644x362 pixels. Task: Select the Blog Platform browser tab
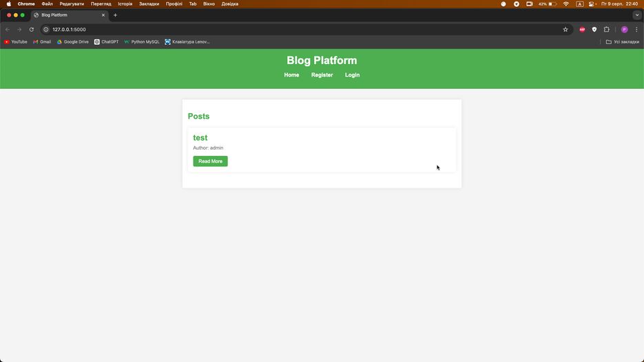(x=69, y=15)
